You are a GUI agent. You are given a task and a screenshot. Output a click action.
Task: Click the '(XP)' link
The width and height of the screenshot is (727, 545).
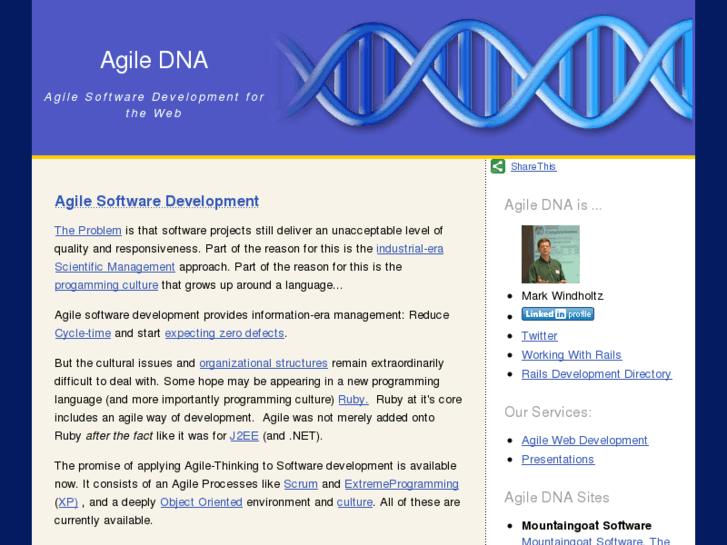pos(68,502)
